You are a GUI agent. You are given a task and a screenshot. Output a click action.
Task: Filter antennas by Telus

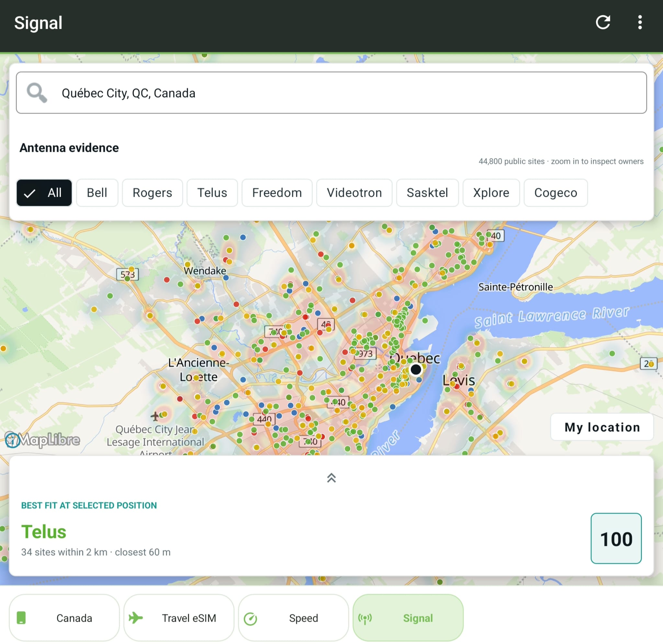coord(212,193)
